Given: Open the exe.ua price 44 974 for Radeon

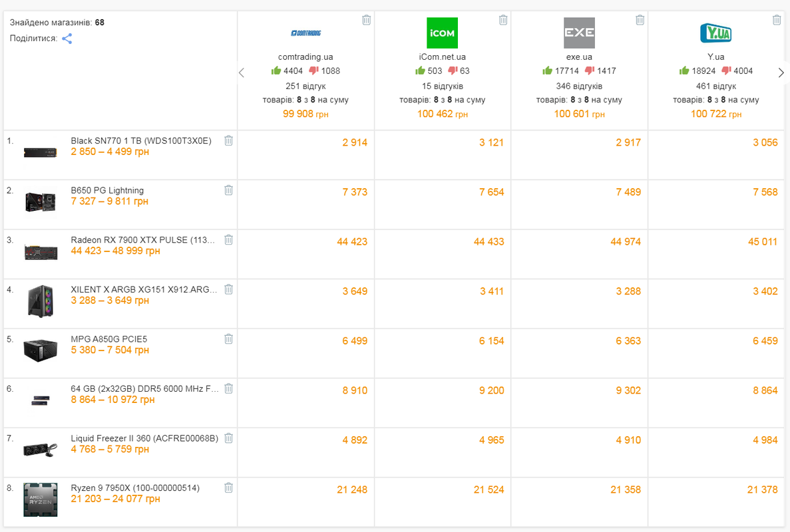Looking at the screenshot, I should click(625, 241).
